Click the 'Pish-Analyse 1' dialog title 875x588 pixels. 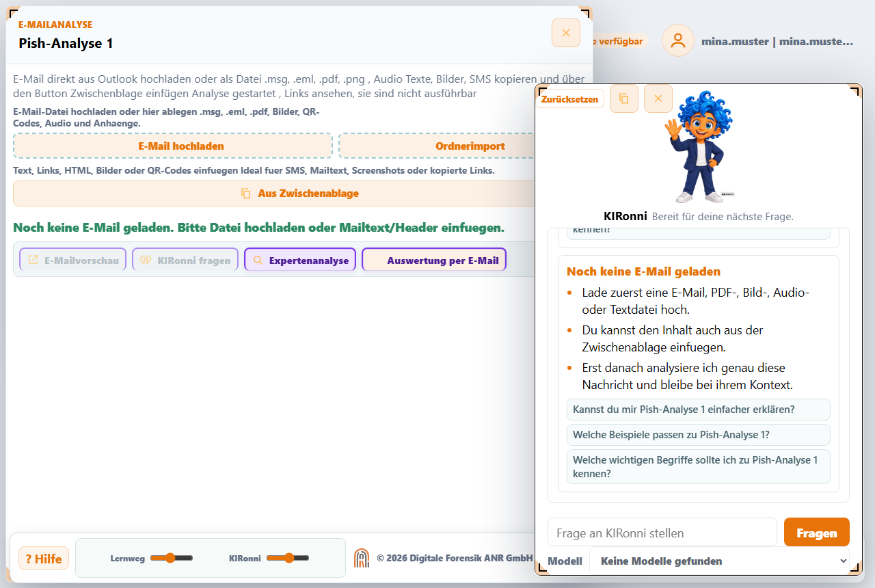(x=66, y=43)
